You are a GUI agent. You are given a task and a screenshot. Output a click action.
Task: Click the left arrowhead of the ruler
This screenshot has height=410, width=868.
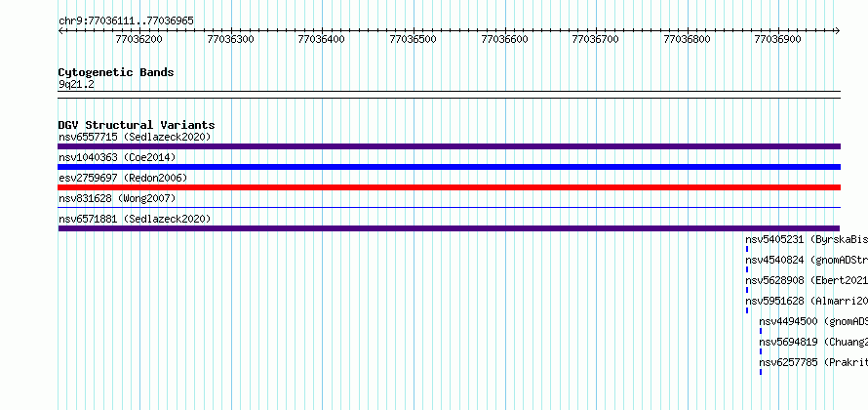tap(60, 31)
